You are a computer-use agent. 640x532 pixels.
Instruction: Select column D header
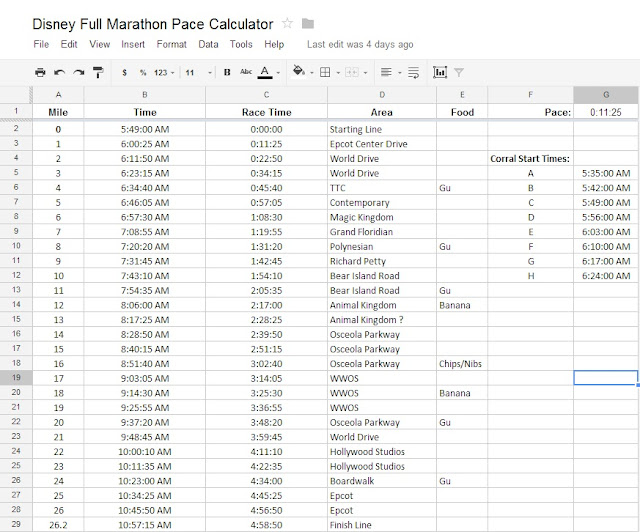click(x=382, y=95)
